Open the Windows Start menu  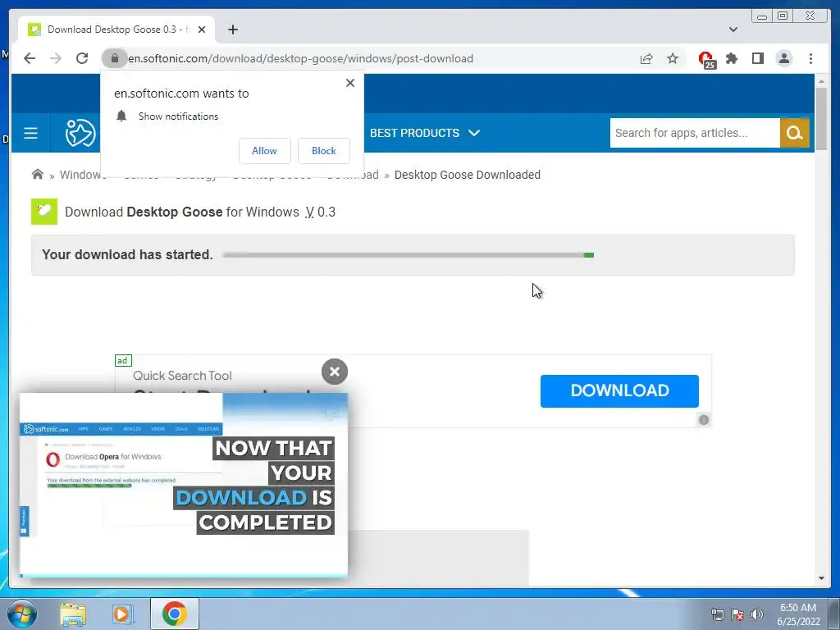(x=21, y=614)
